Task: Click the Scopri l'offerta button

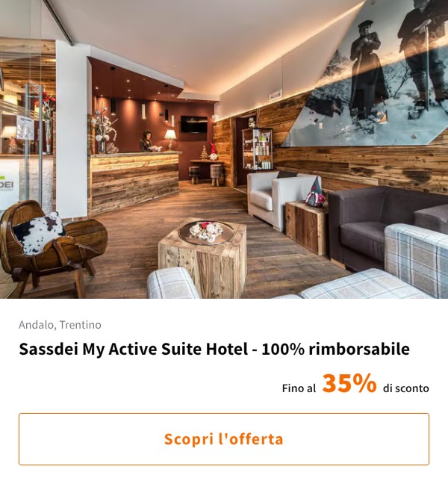Action: coord(224,439)
